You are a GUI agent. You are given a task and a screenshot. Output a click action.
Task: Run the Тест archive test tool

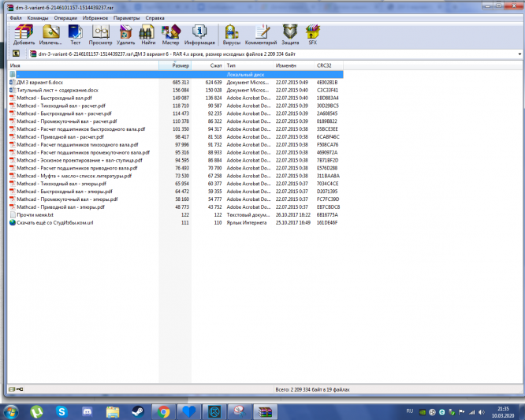(76, 34)
